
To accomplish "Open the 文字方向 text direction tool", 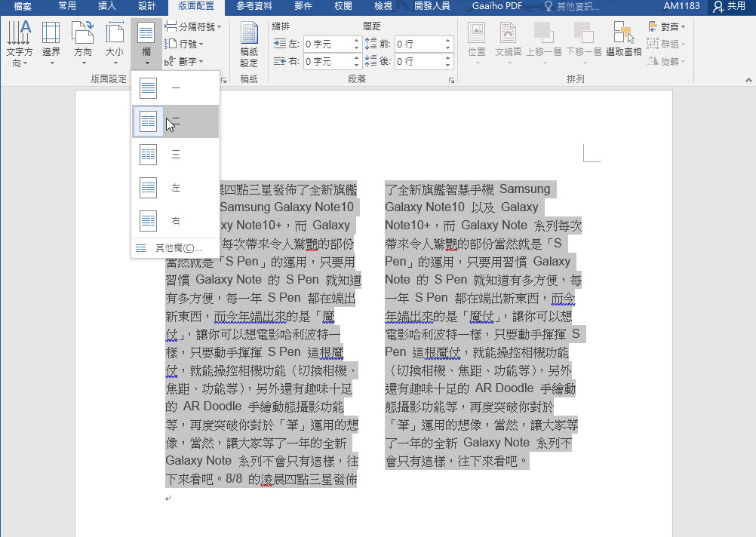I will point(20,44).
